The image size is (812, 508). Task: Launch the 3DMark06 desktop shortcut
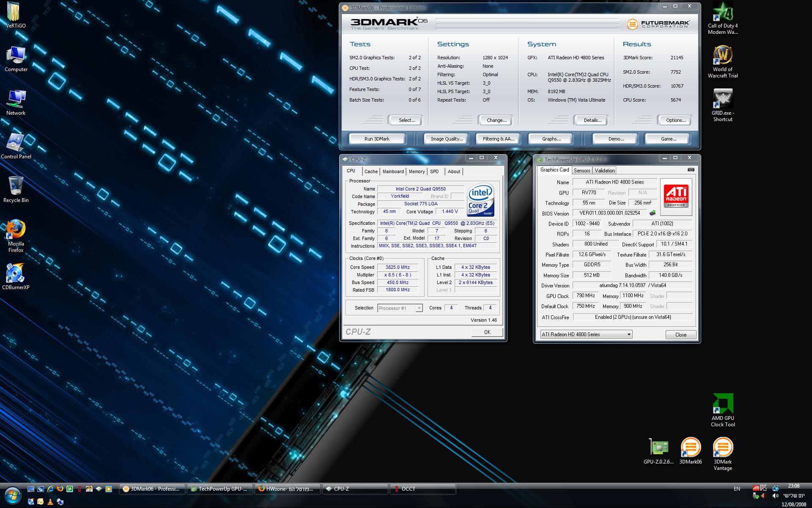tap(691, 451)
